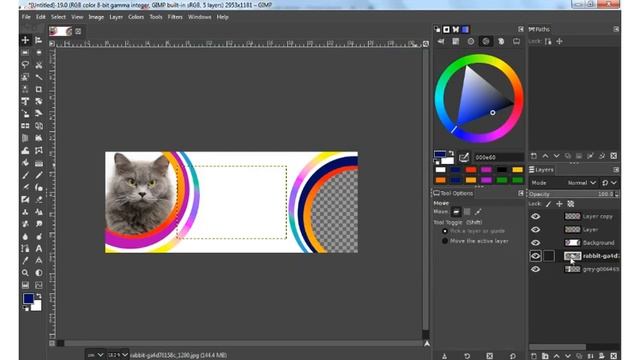Open the Edit menu
The height and width of the screenshot is (360, 640).
point(41,17)
